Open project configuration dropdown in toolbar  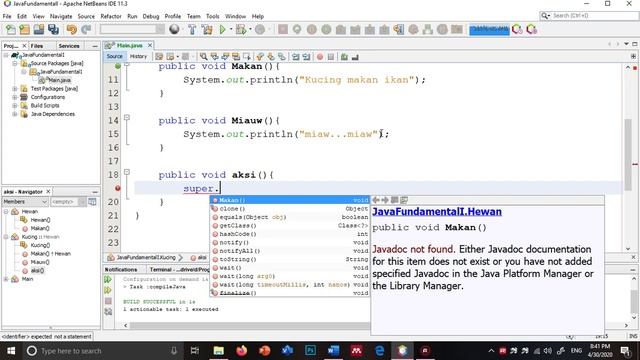point(132,29)
